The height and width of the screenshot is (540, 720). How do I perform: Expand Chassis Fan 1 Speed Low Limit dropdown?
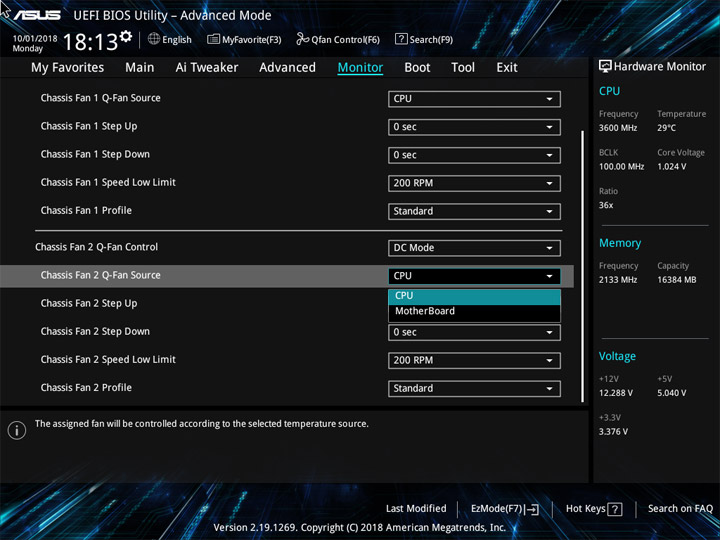tap(474, 183)
